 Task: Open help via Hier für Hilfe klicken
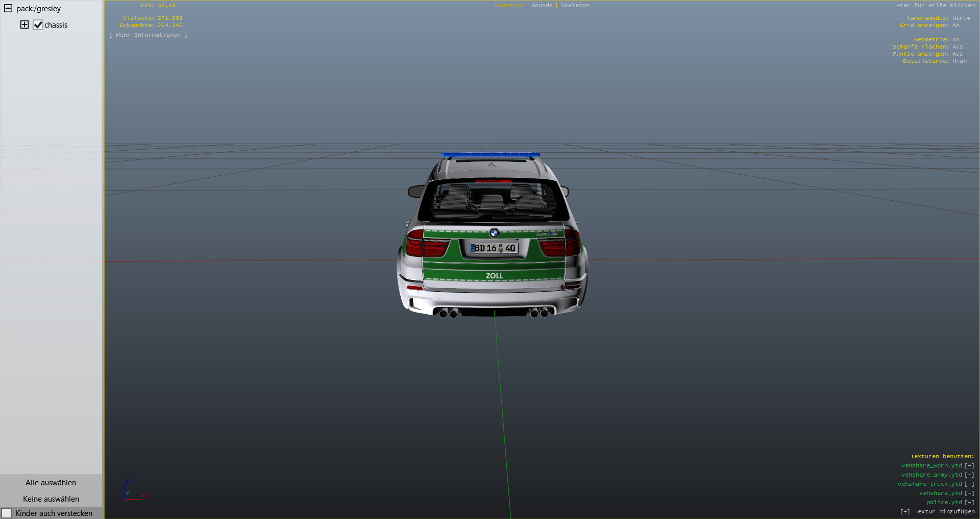(x=935, y=6)
